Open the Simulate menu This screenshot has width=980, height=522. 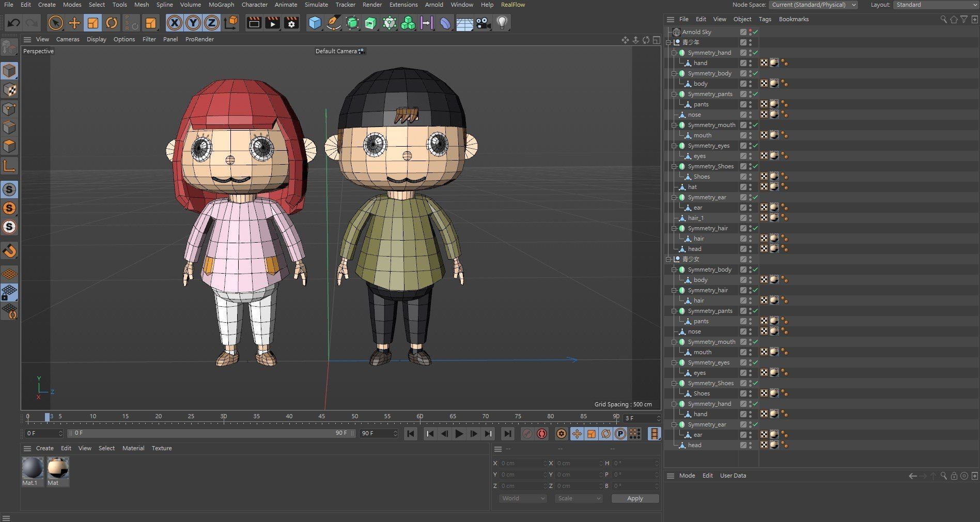tap(316, 5)
